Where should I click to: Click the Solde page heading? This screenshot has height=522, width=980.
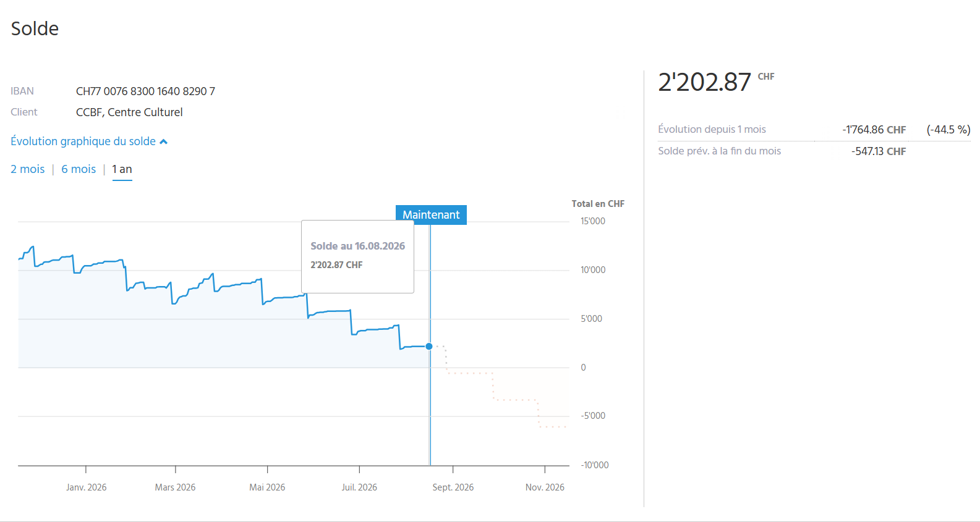click(35, 28)
